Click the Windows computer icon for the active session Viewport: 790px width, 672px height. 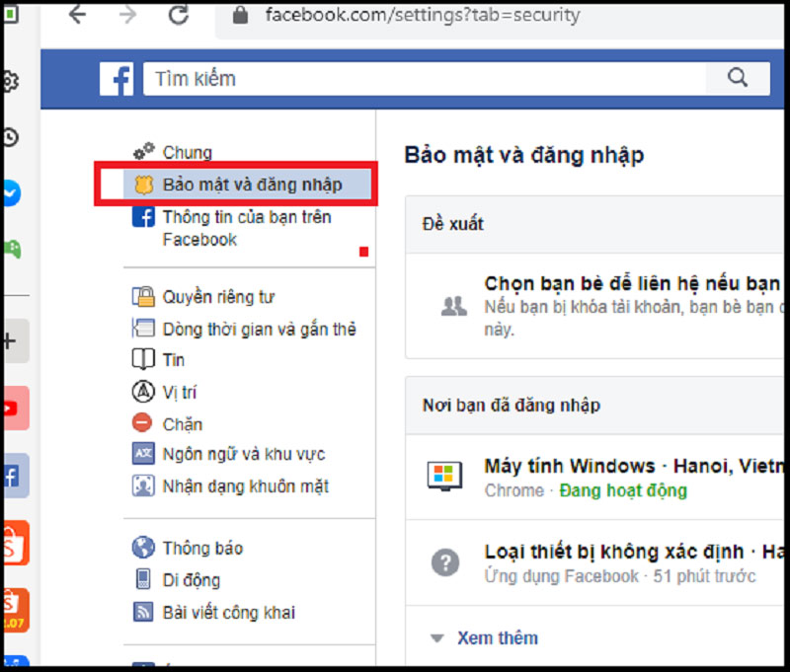coord(445,475)
